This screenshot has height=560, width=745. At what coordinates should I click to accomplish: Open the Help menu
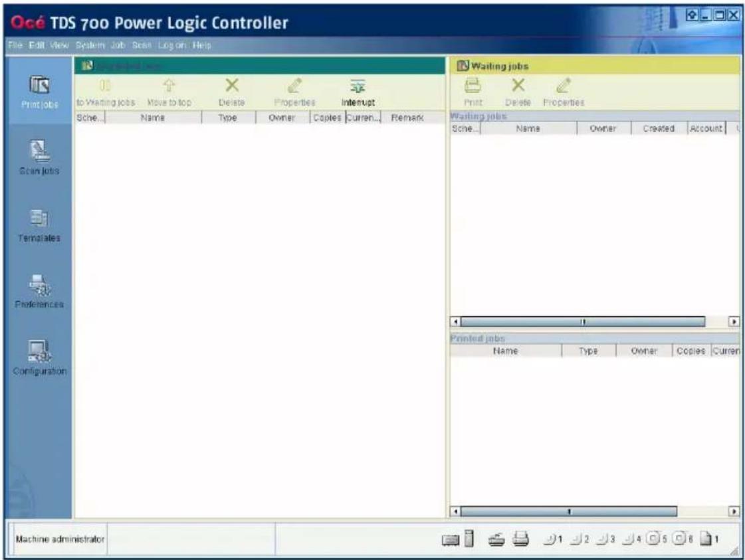[x=202, y=45]
